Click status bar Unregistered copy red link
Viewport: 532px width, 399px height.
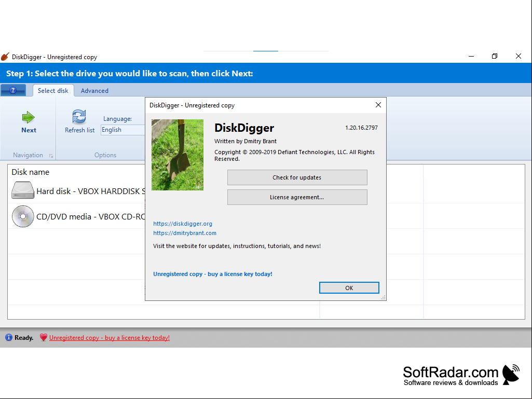(110, 338)
